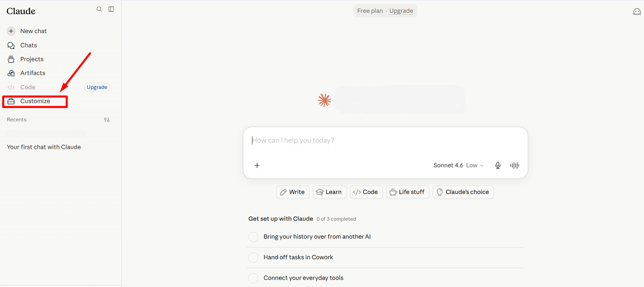Click the 0 of 3 completed progress text

[336, 219]
